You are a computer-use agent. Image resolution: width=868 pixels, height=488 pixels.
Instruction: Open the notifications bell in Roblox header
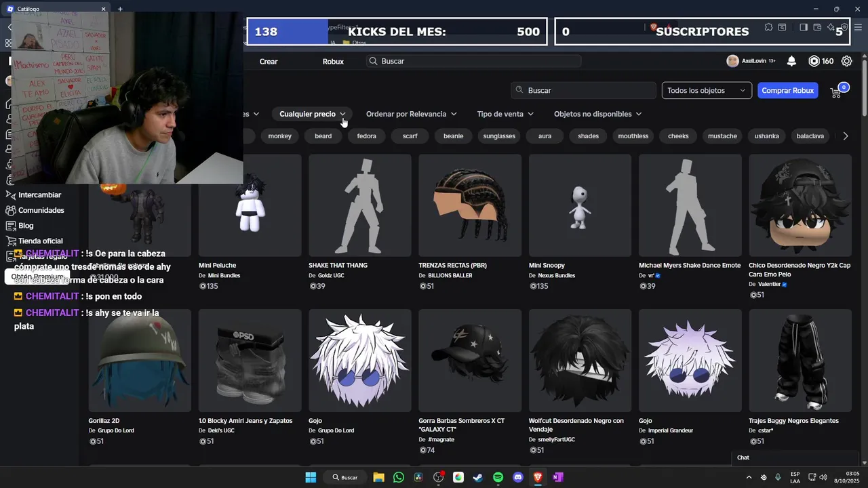(x=791, y=61)
